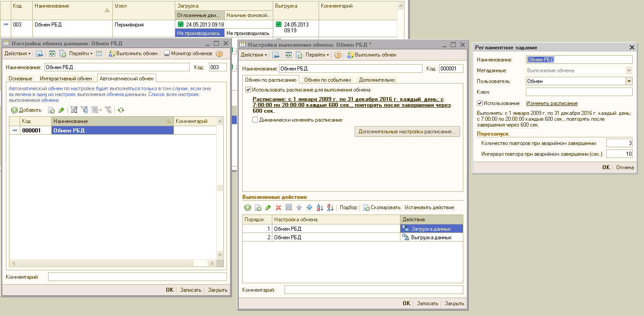Screen dimensions: 644x316
Task: Click the red X delete icon under Выполняемые действия
Action: (278, 207)
